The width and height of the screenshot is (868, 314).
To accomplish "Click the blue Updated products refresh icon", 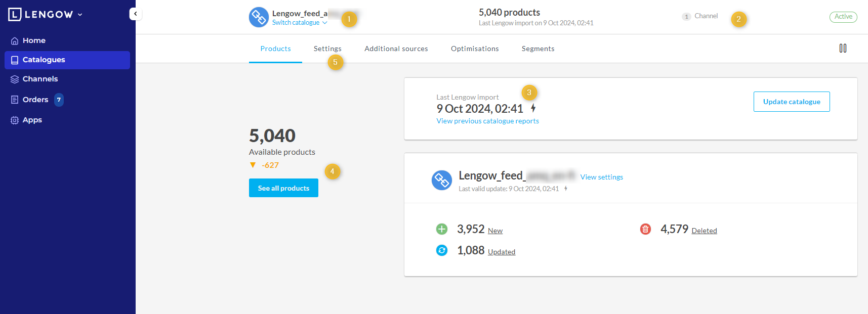I will click(x=442, y=251).
